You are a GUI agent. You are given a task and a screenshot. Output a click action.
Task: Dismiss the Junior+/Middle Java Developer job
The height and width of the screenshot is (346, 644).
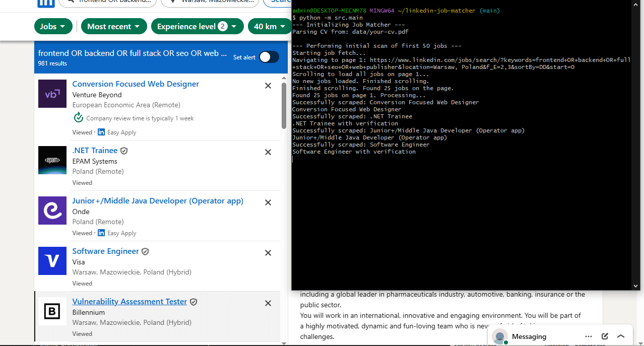(268, 202)
